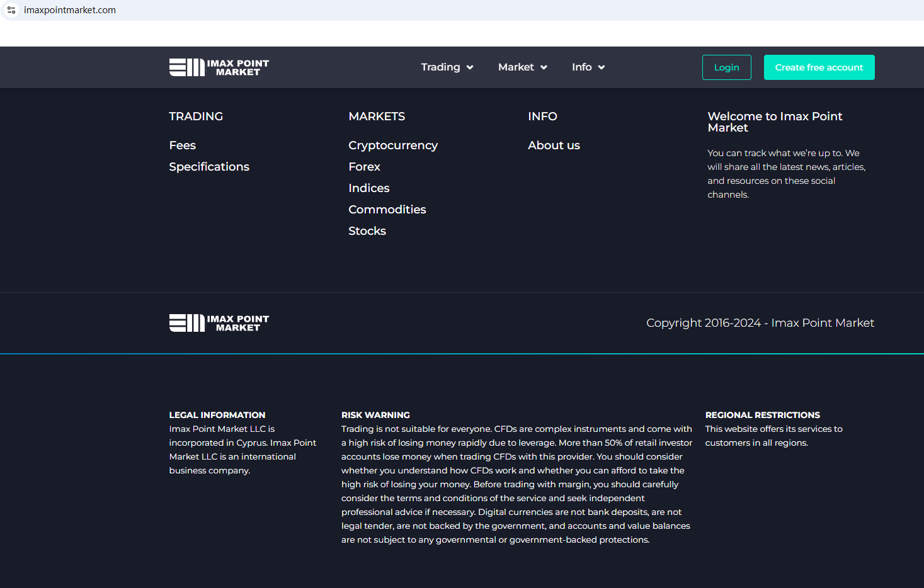The height and width of the screenshot is (588, 924).
Task: Click the site info icon in address bar
Action: [11, 10]
